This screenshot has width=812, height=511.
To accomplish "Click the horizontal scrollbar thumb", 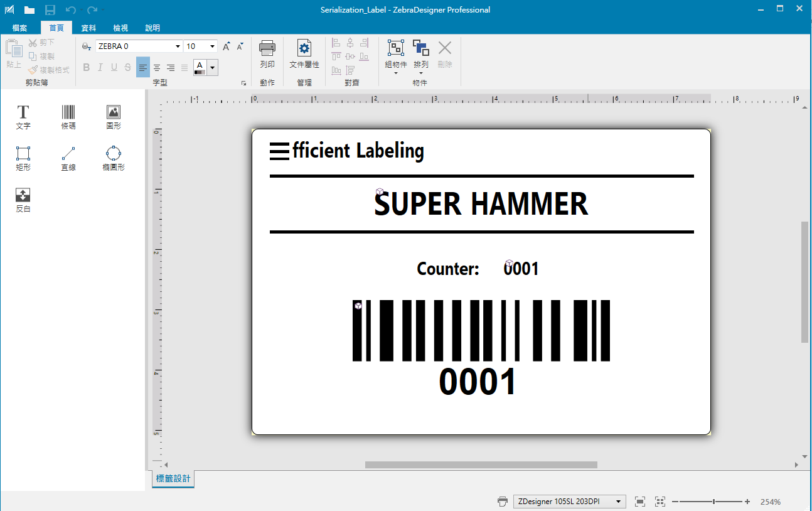I will [481, 465].
